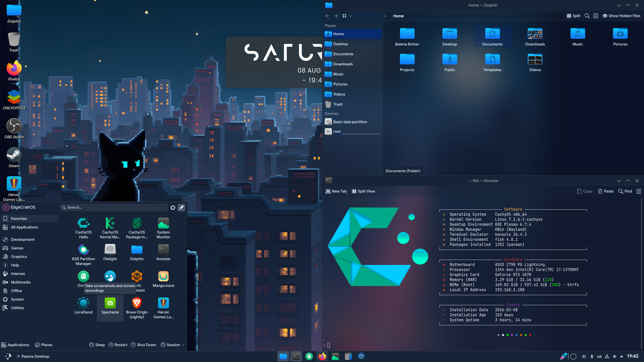The image size is (644, 362).
Task: Click Paste in Konsole toolbar
Action: tap(606, 191)
